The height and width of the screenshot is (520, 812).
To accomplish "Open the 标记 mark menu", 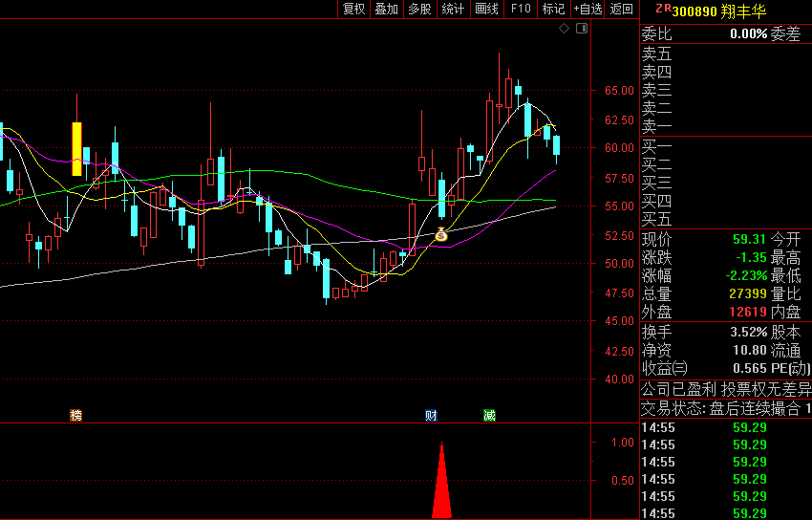I will coord(553,10).
